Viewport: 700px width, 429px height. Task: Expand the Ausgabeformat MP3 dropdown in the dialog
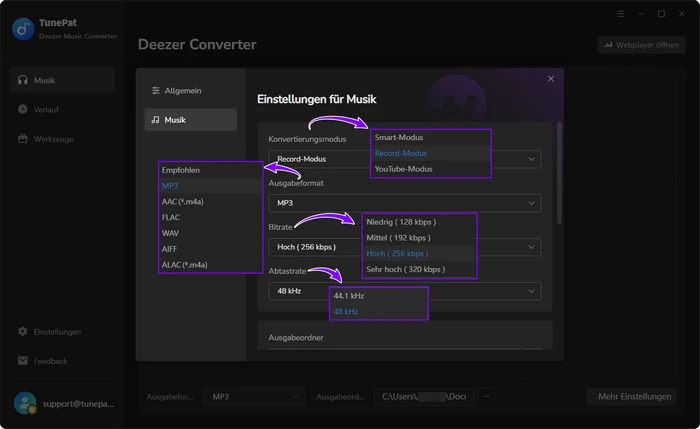point(404,203)
